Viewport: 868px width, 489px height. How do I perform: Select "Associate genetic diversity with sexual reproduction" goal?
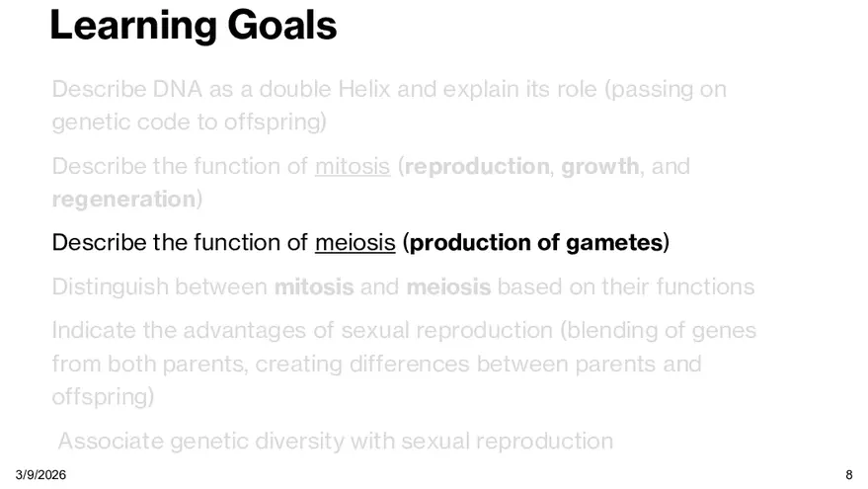(336, 441)
